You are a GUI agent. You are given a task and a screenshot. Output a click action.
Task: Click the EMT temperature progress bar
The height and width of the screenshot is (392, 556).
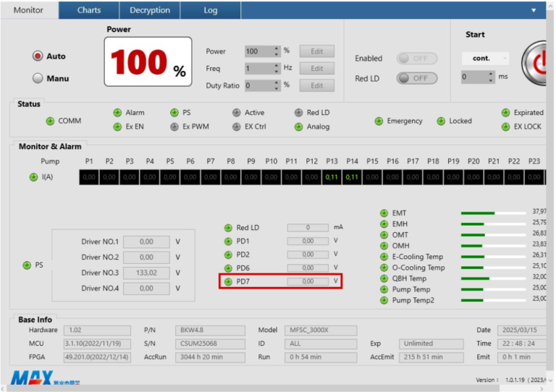pos(493,213)
